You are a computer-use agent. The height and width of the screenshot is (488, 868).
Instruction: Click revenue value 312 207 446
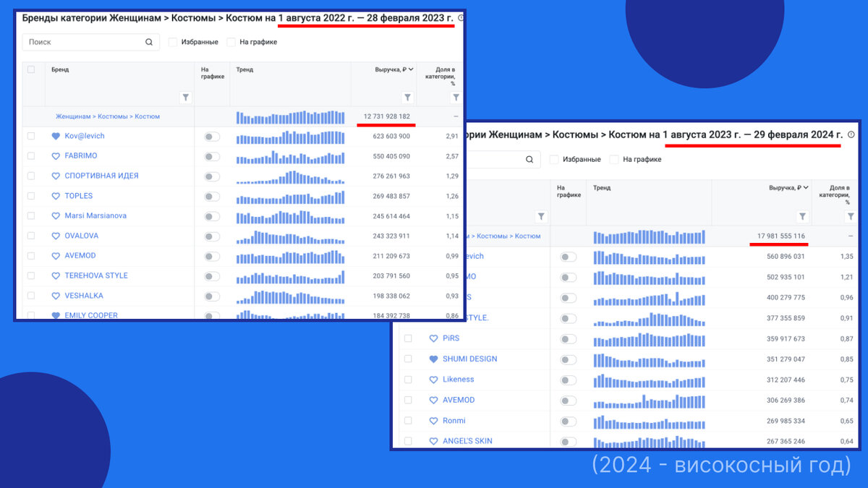coord(784,380)
